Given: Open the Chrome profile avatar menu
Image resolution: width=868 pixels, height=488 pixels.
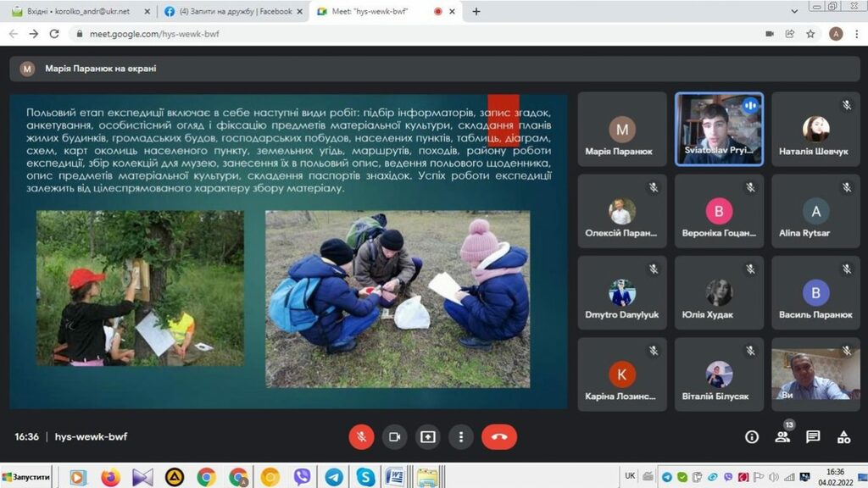Looking at the screenshot, I should pos(836,34).
